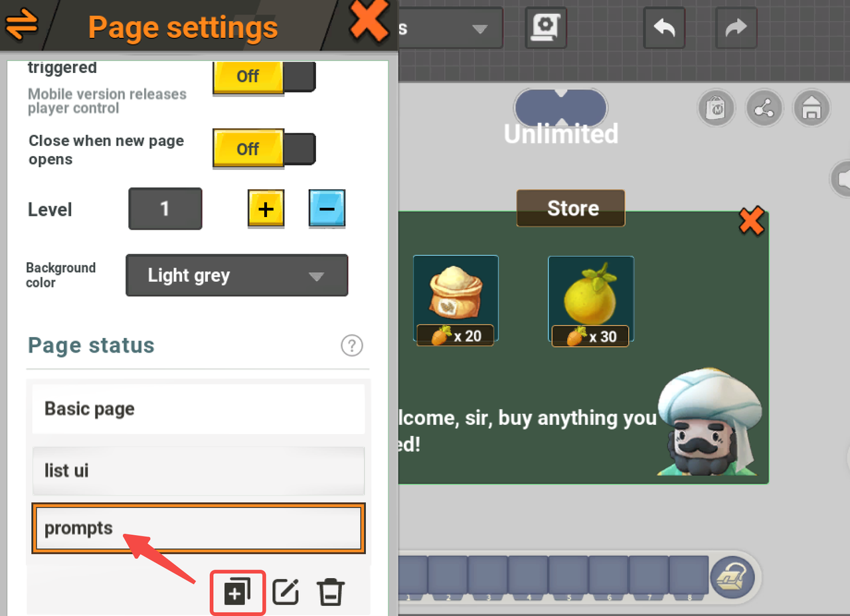Decrease Level with blue minus button
The height and width of the screenshot is (616, 850).
[327, 210]
